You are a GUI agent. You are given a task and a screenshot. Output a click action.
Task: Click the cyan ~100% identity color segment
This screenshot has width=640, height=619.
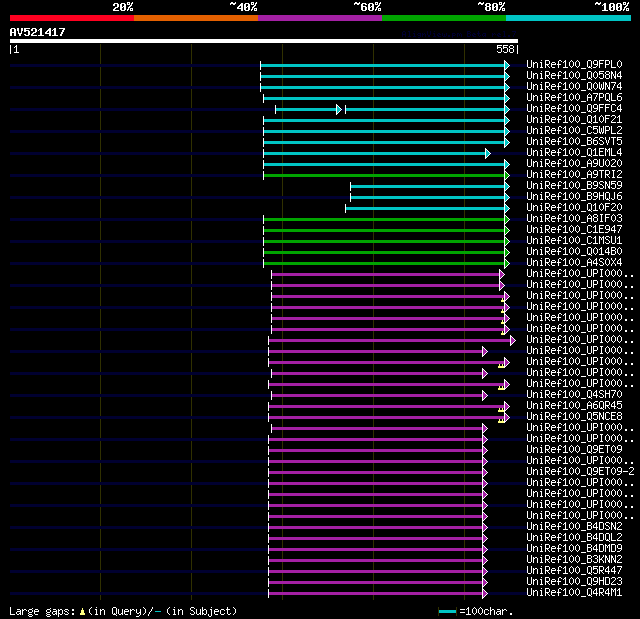click(568, 18)
